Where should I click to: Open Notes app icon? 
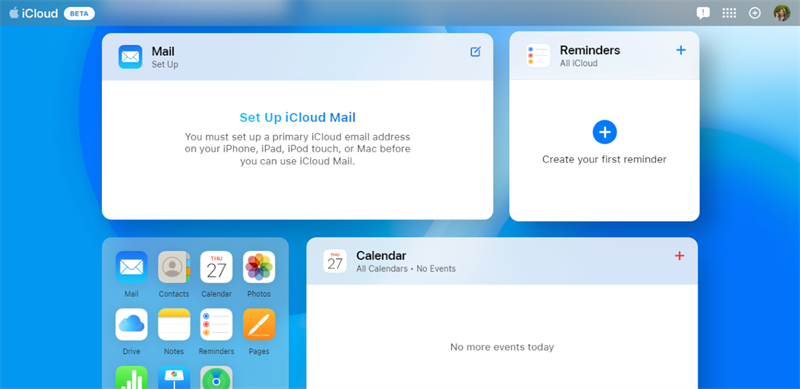pos(174,324)
